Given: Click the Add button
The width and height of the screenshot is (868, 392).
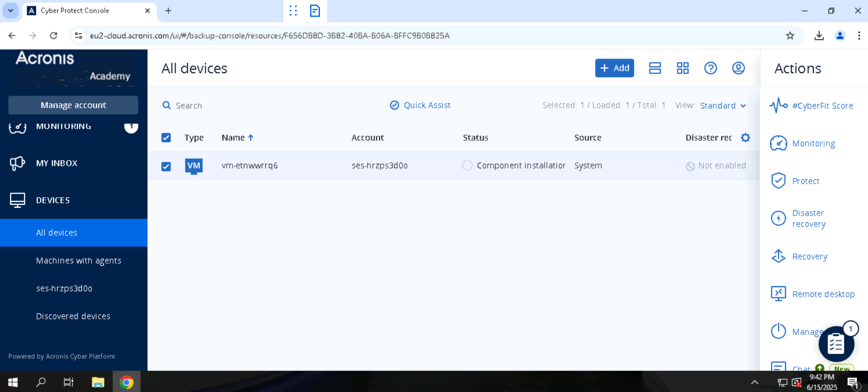Looking at the screenshot, I should [614, 68].
